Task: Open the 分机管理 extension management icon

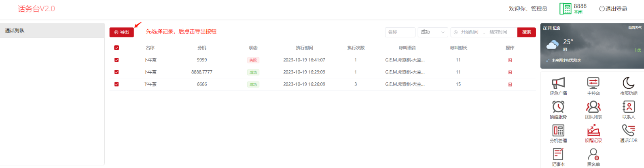Action: 558,131
